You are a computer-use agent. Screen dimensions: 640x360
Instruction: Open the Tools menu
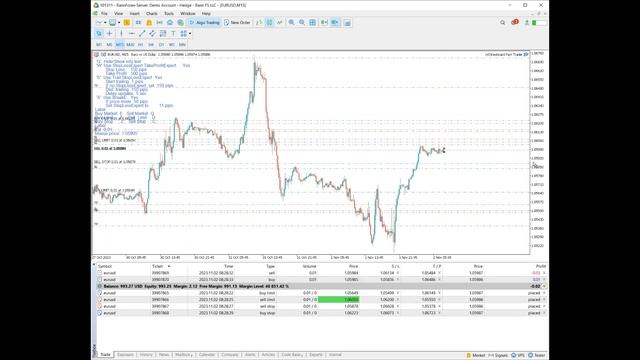(x=169, y=13)
